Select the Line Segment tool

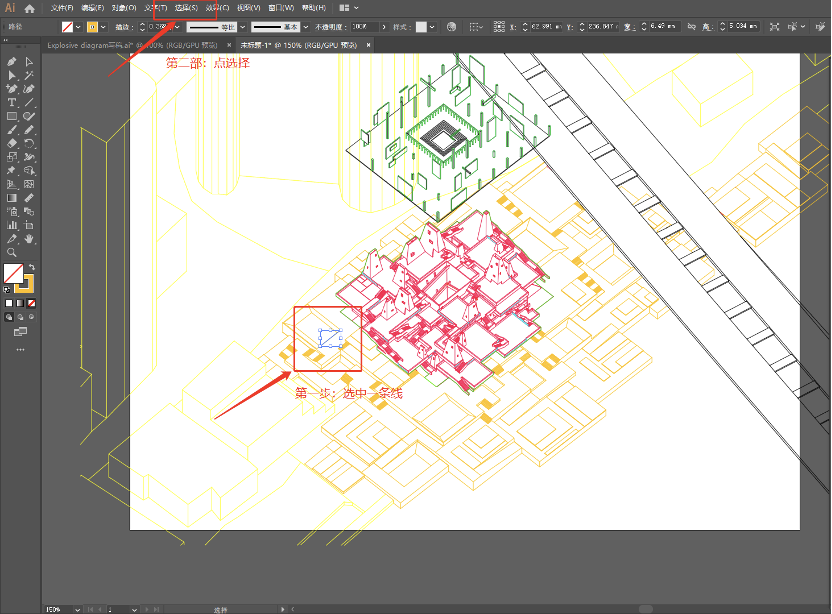click(x=29, y=102)
